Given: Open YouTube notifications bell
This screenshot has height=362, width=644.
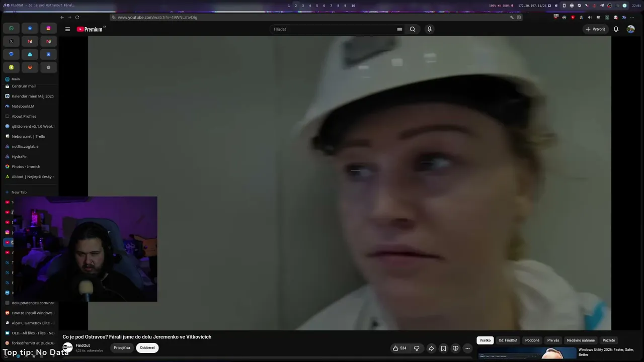Looking at the screenshot, I should [616, 29].
